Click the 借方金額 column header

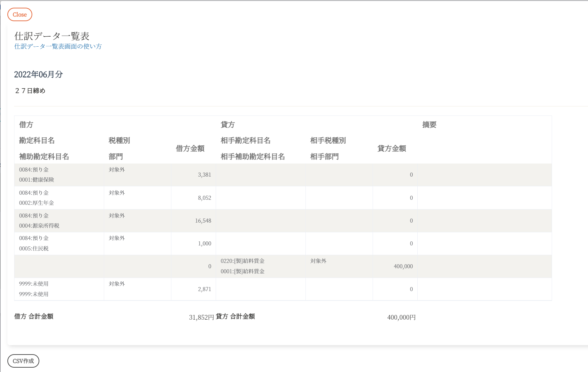coord(190,148)
